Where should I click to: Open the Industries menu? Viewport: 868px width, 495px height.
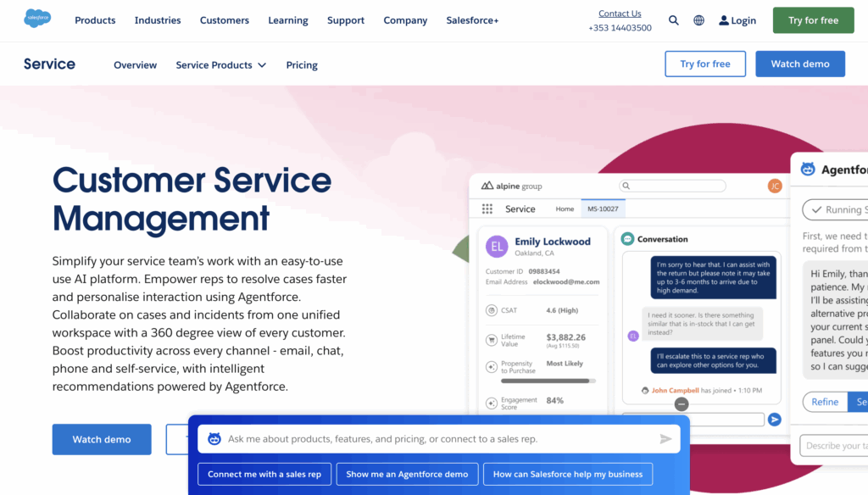(x=158, y=20)
